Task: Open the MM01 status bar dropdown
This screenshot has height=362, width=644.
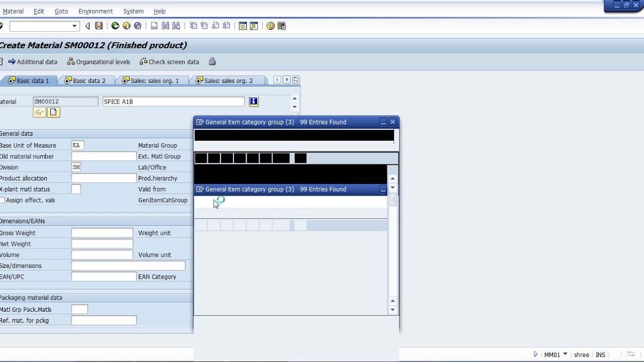Action: (x=565, y=354)
